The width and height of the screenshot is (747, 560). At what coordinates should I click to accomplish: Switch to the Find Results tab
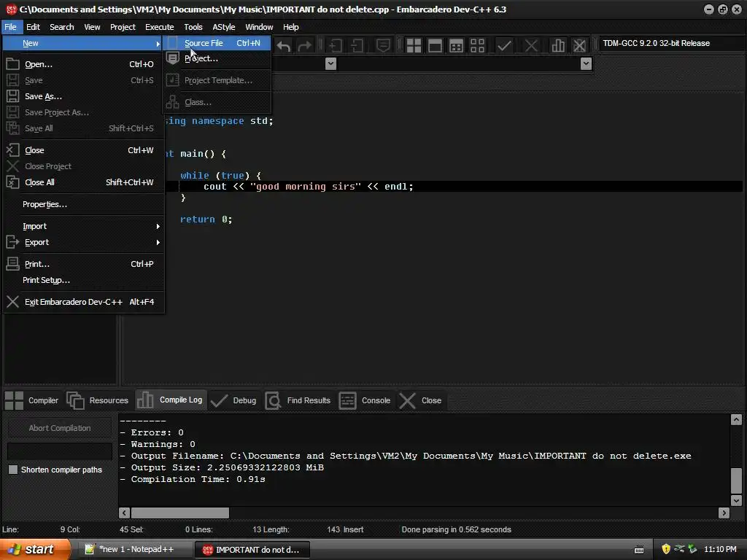[298, 400]
